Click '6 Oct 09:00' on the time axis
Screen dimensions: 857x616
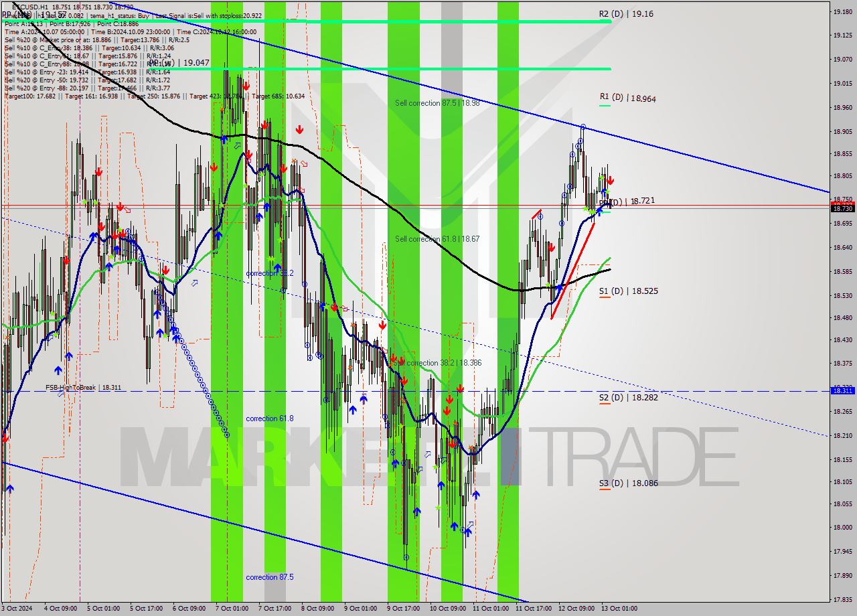[189, 609]
